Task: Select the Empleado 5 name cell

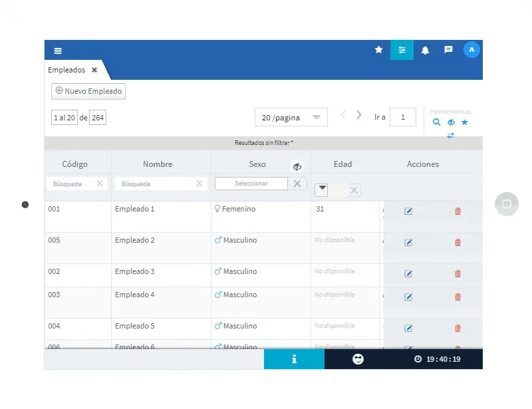Action: [161, 329]
